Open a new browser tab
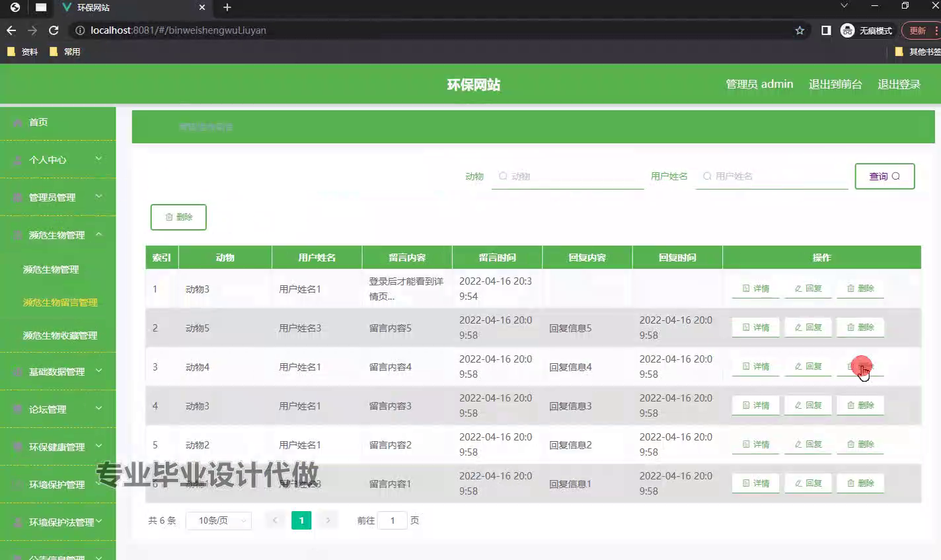 point(227,7)
